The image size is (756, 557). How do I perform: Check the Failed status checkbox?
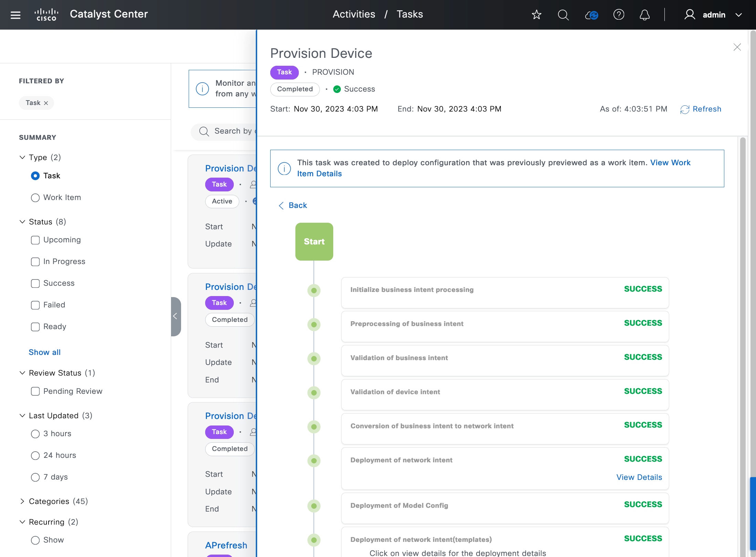coord(35,305)
